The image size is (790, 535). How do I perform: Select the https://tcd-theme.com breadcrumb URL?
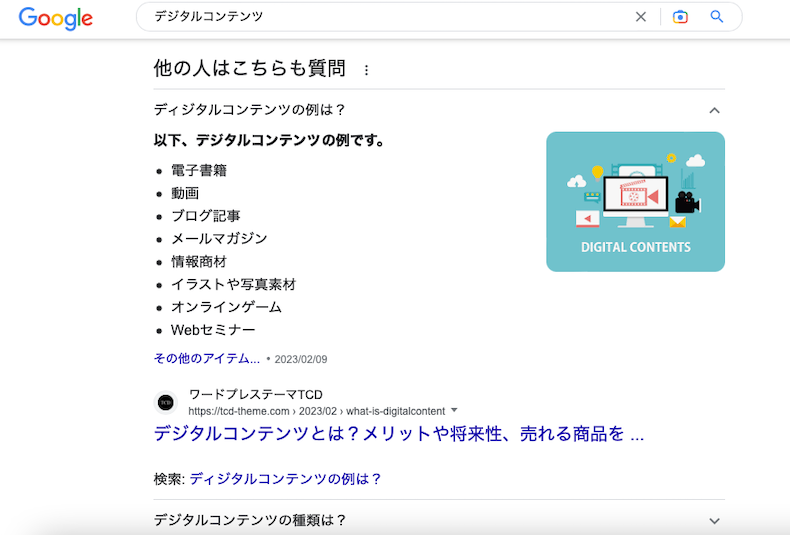[x=316, y=411]
